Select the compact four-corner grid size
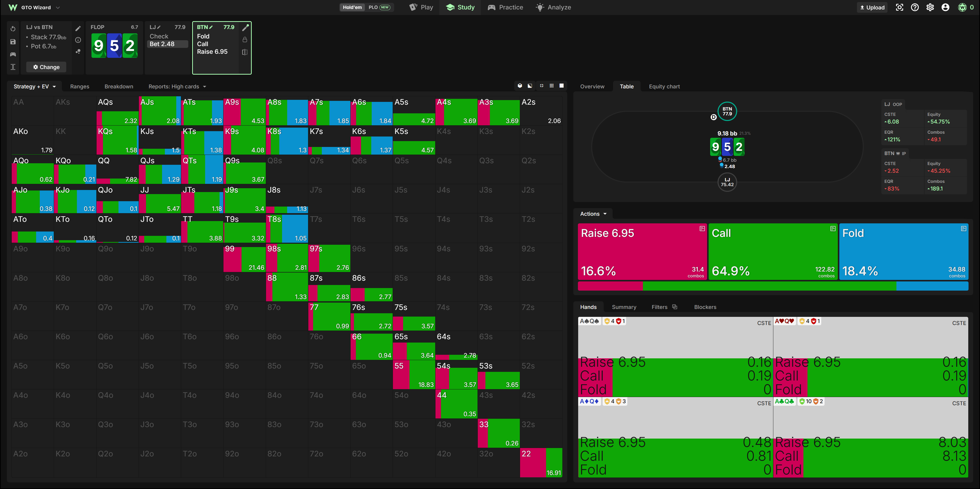The height and width of the screenshot is (489, 980). click(x=541, y=86)
